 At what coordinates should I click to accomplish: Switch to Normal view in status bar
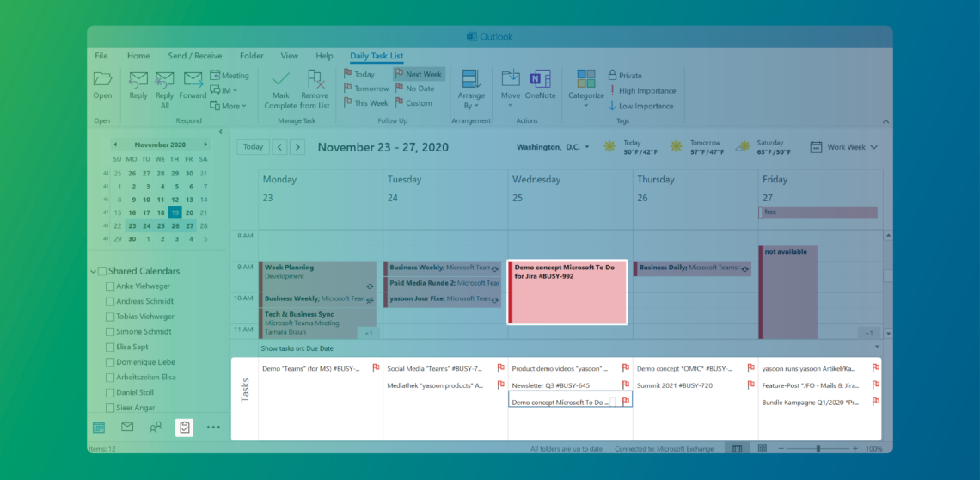[738, 448]
